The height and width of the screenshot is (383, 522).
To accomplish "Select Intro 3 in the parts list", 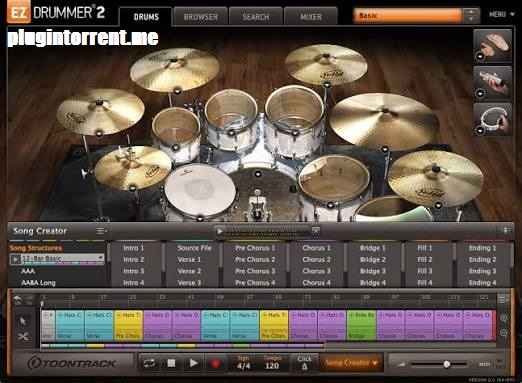I will click(133, 271).
